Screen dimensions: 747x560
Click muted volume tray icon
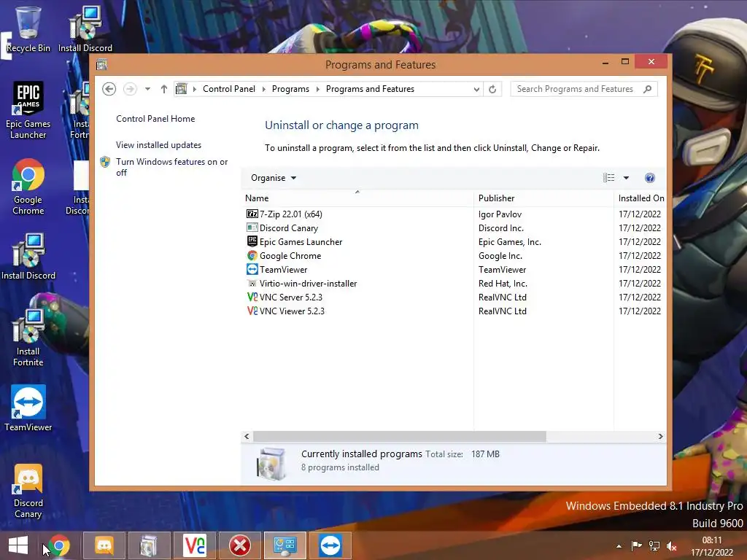pos(672,546)
